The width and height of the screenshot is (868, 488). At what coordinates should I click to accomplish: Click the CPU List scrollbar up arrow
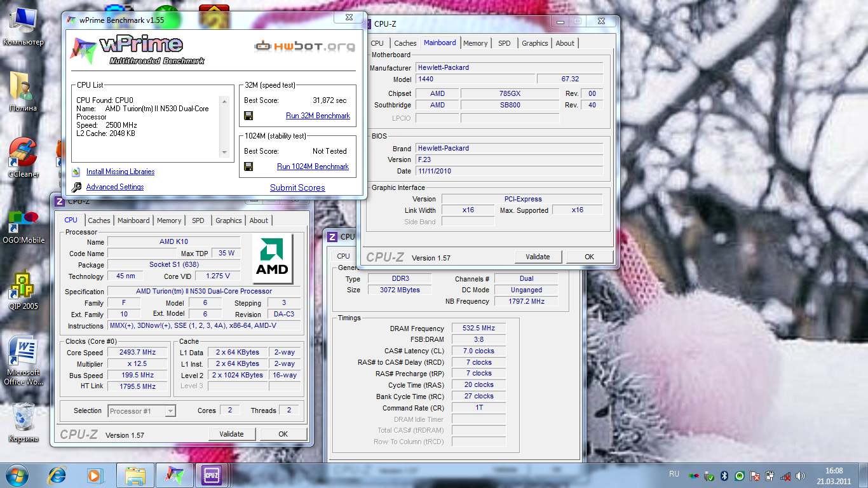pos(224,100)
